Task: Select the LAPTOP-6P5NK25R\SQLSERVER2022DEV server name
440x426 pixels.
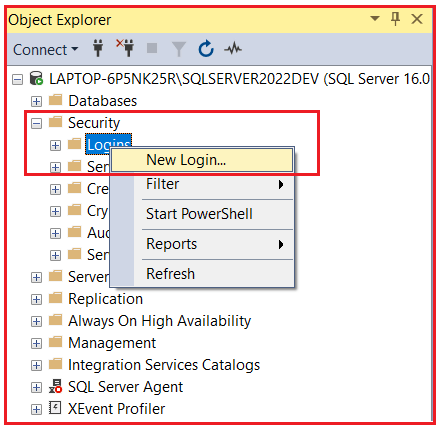Action: click(184, 79)
